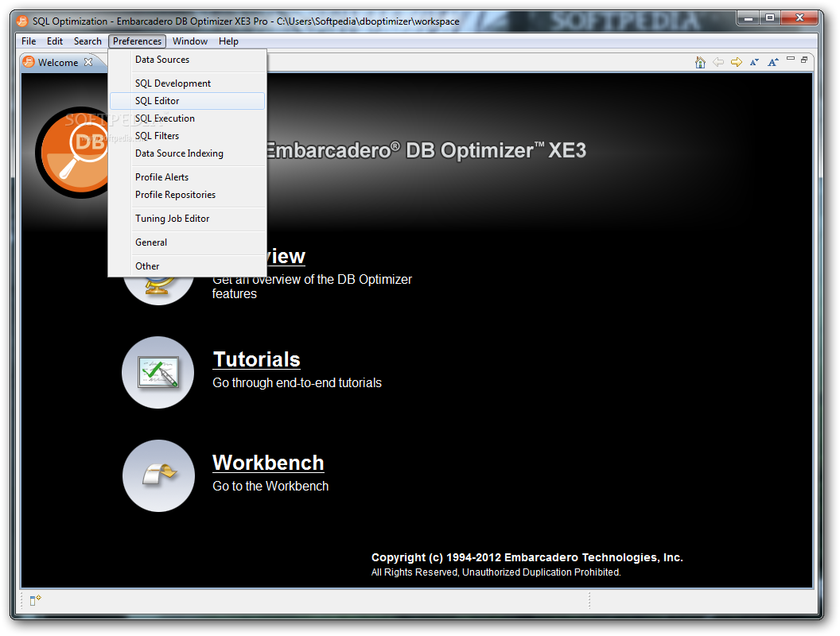Reduce font size with small A icon
This screenshot has height=636, width=840.
pyautogui.click(x=754, y=62)
